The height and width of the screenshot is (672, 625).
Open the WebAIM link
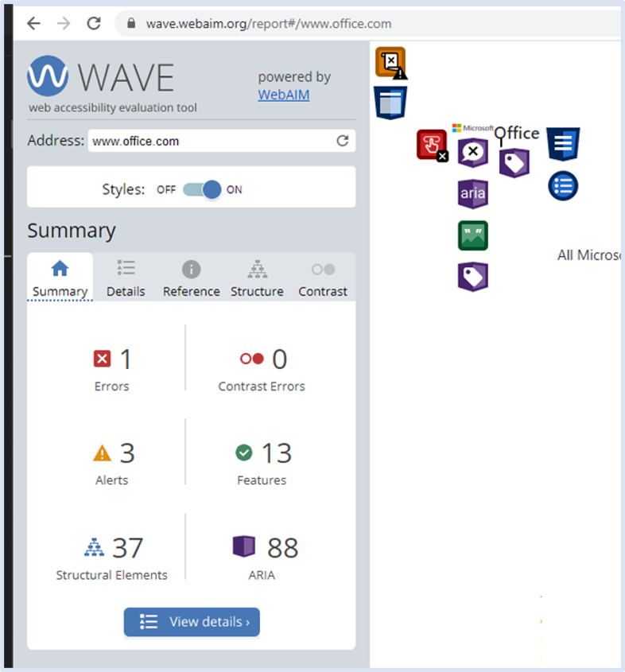284,95
